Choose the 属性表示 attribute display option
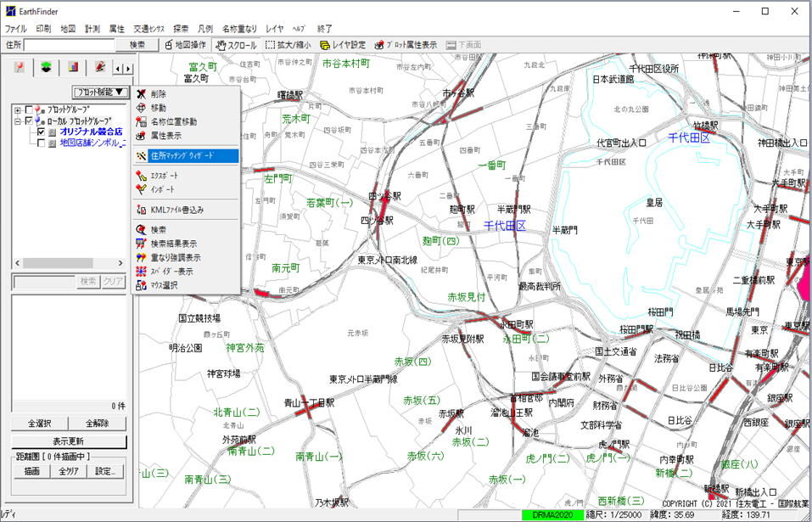812x522 pixels. pos(165,135)
